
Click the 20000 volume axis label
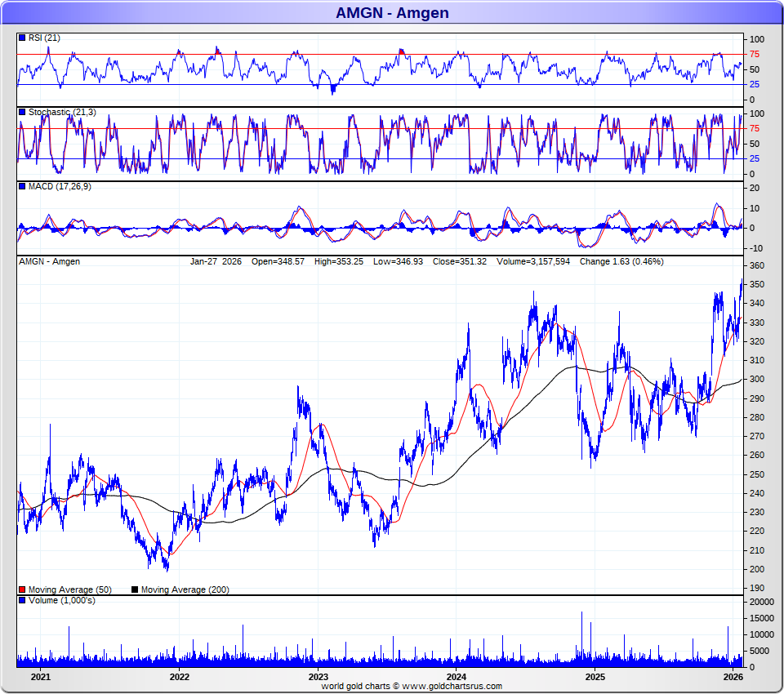point(761,602)
